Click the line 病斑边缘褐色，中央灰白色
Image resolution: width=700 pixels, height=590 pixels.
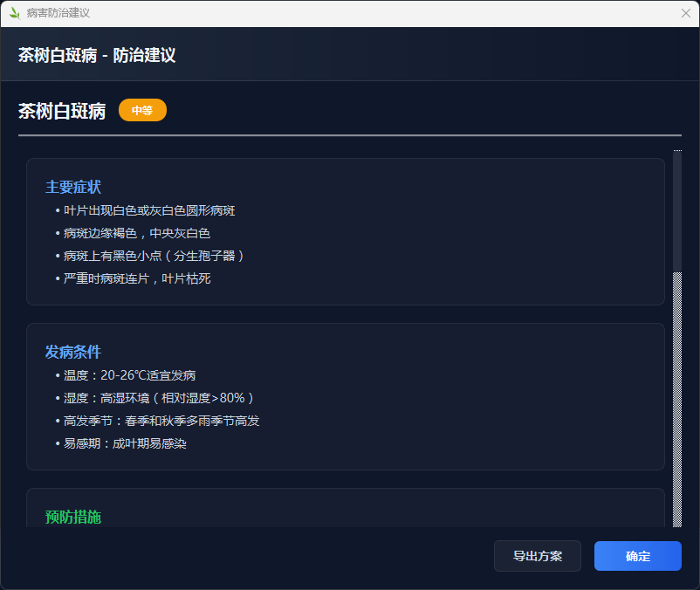click(x=136, y=234)
